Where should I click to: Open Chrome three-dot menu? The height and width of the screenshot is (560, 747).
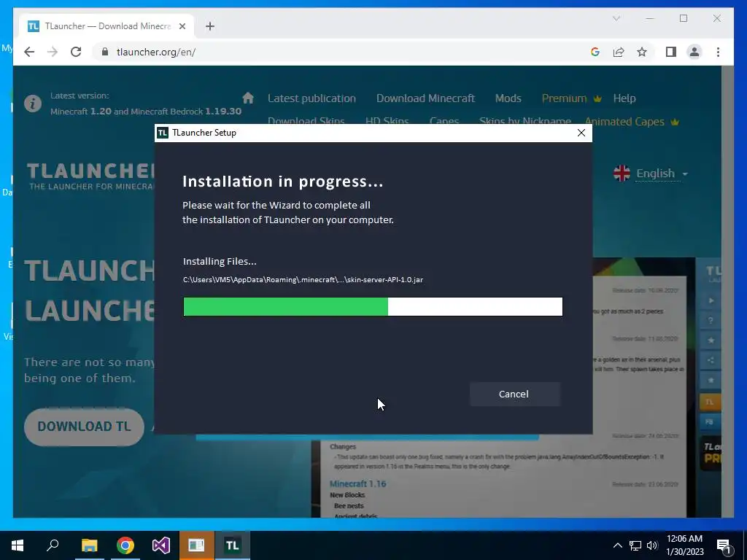point(718,52)
